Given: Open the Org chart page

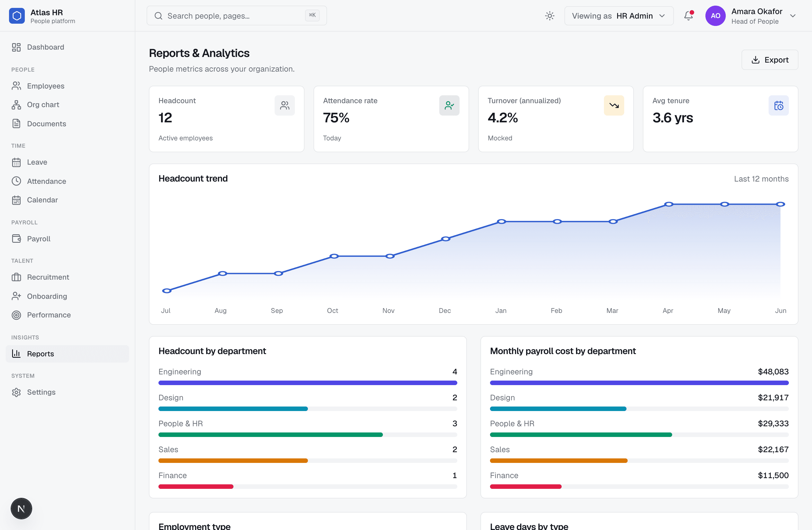Looking at the screenshot, I should tap(67, 105).
